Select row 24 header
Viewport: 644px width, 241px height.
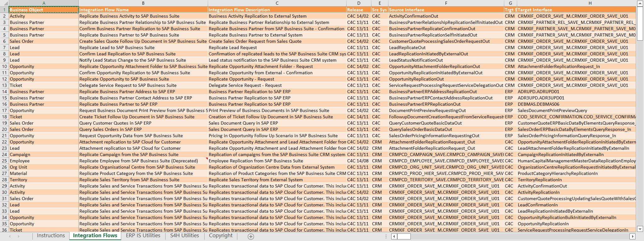pos(4,154)
